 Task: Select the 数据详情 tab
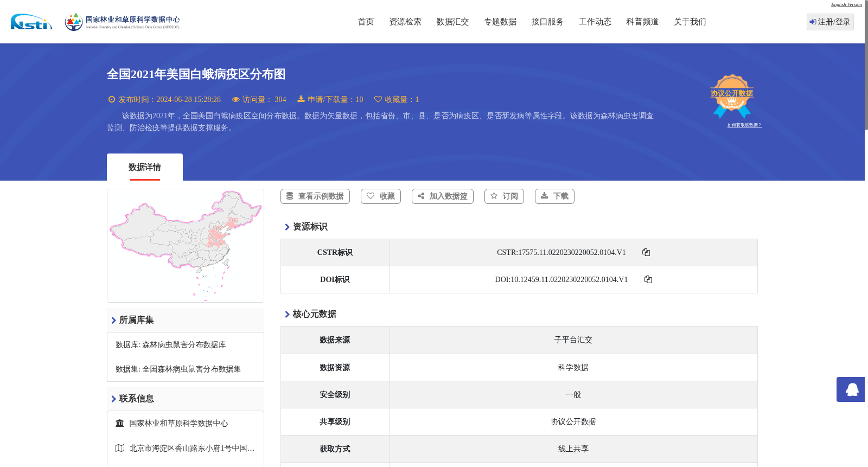tap(145, 167)
